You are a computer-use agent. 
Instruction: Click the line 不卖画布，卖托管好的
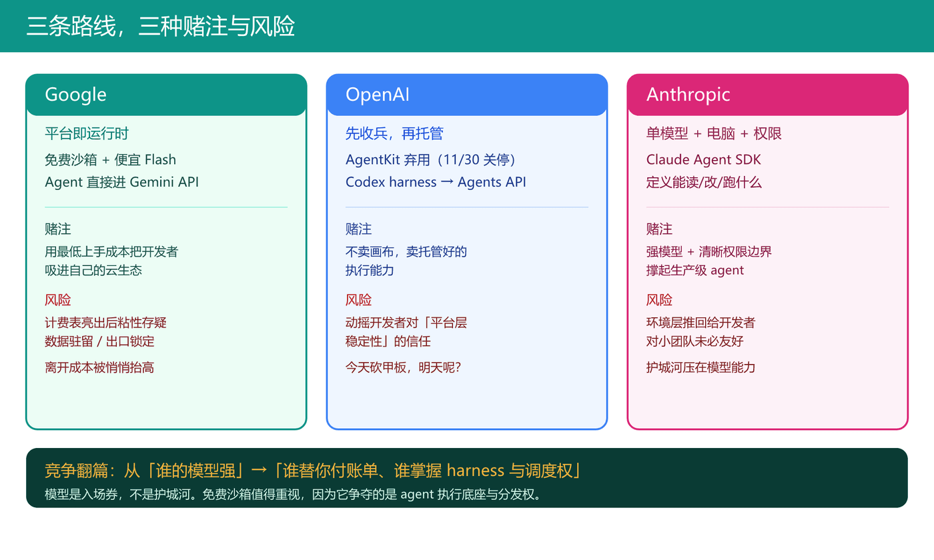(406, 252)
